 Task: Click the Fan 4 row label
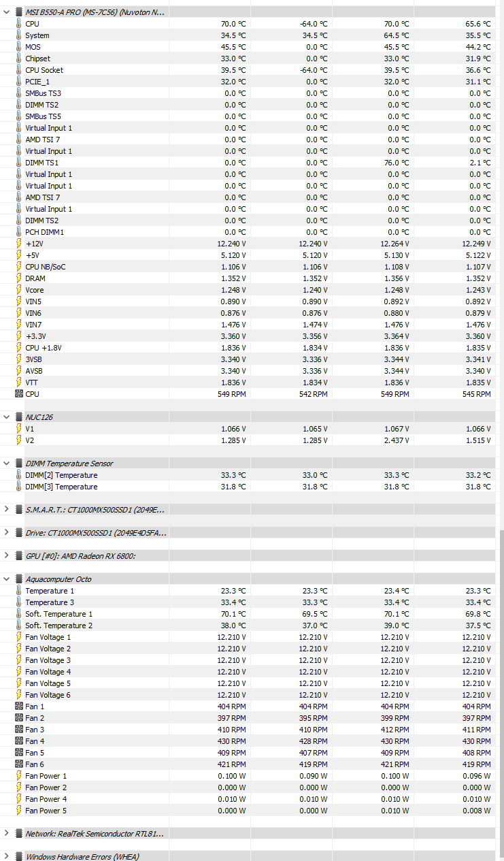(x=35, y=741)
